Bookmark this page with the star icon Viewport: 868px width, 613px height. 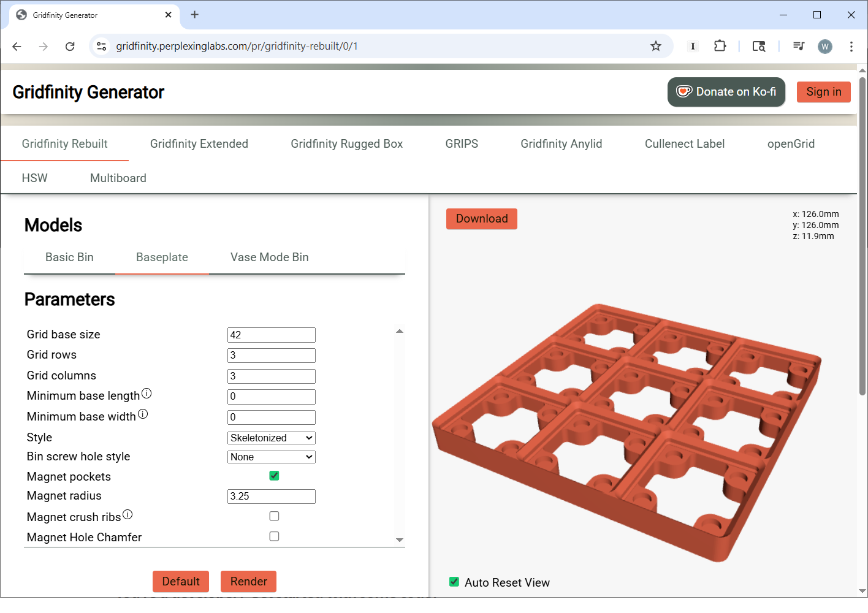656,46
